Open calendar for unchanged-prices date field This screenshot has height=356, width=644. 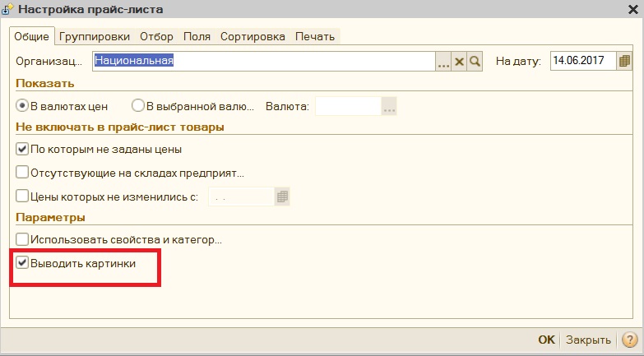point(282,196)
